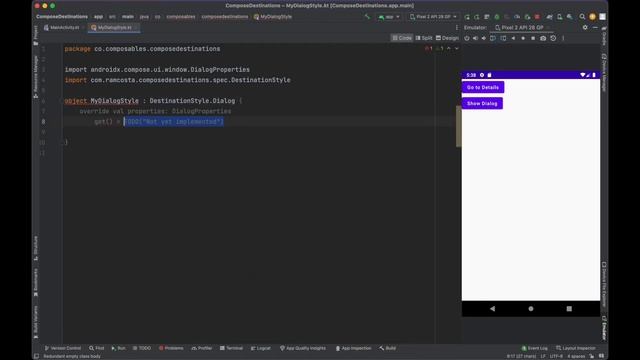
Task: Click the LF line separator status entry
Action: coord(543,356)
